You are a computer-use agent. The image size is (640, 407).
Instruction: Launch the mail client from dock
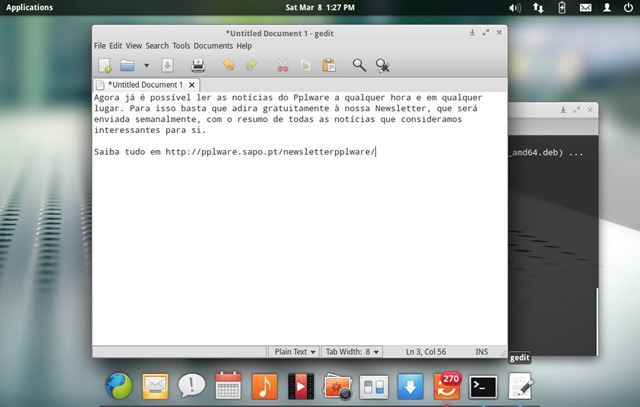[155, 386]
